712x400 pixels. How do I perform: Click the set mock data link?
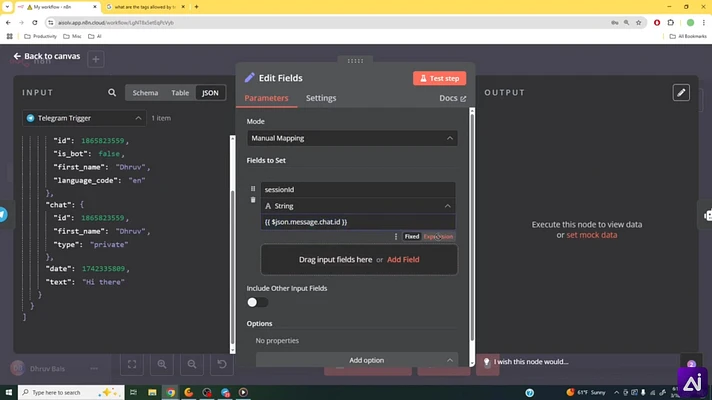(x=592, y=235)
